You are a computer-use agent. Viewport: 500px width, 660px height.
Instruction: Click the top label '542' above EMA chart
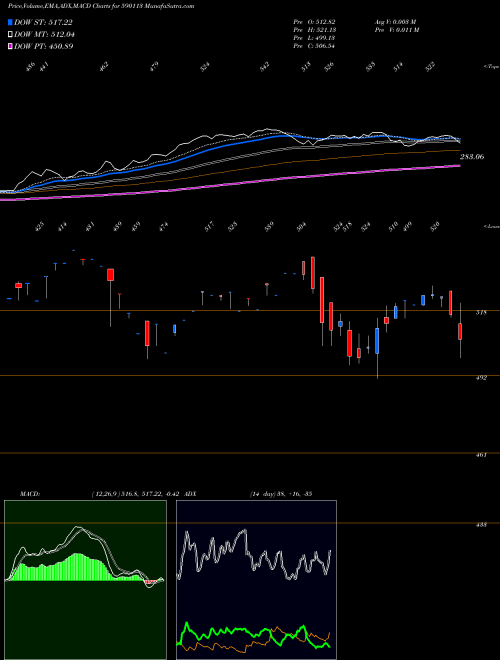tap(265, 67)
